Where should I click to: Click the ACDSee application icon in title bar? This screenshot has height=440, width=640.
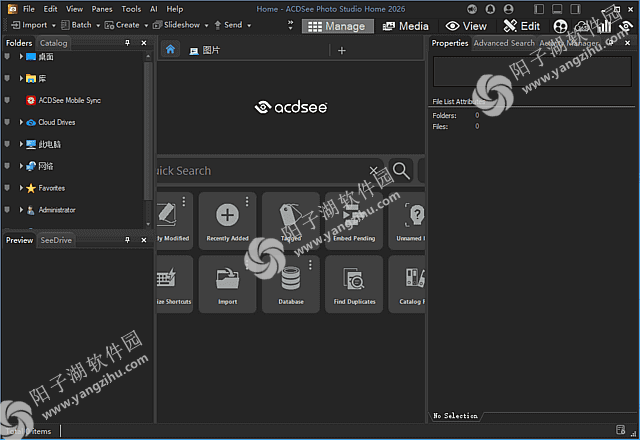[13, 9]
